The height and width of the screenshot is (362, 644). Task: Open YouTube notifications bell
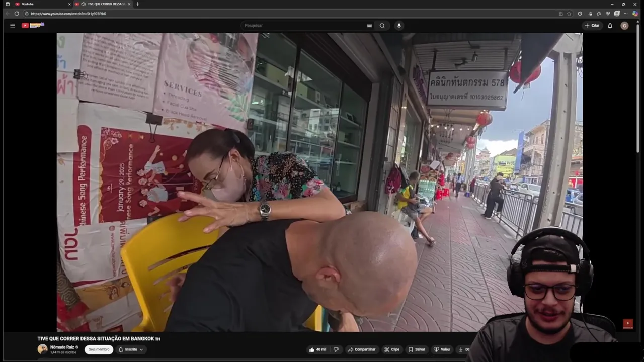(x=610, y=26)
